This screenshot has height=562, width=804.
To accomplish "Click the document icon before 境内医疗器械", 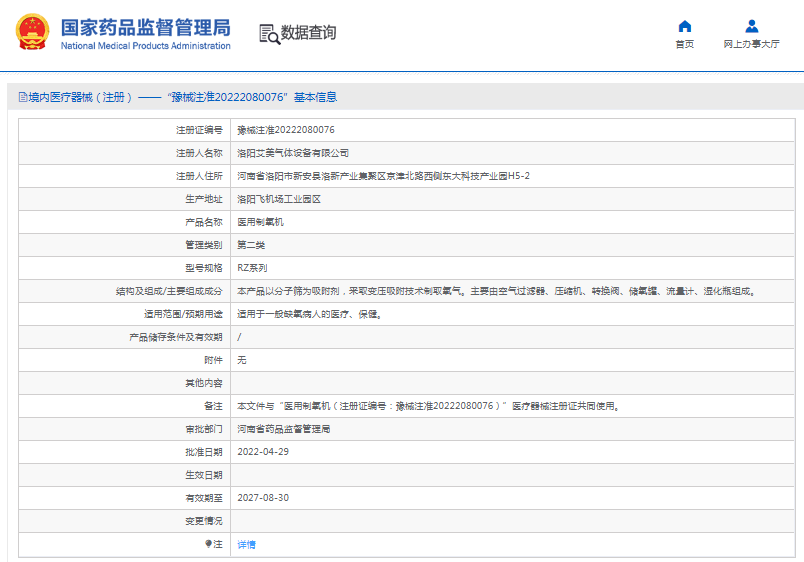I will [23, 97].
